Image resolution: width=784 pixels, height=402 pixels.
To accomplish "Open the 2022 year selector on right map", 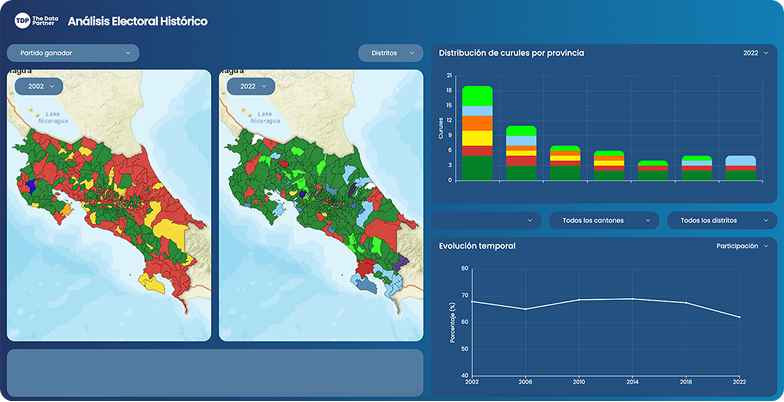I will coord(251,87).
